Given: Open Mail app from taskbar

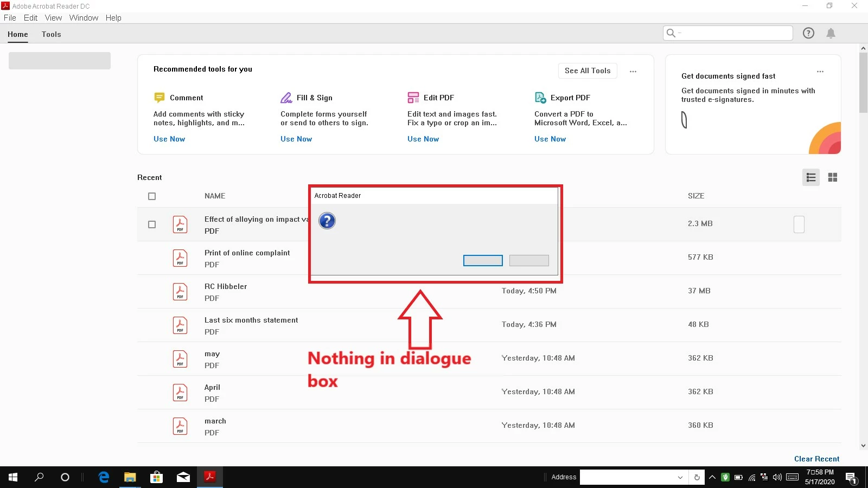Looking at the screenshot, I should point(183,477).
